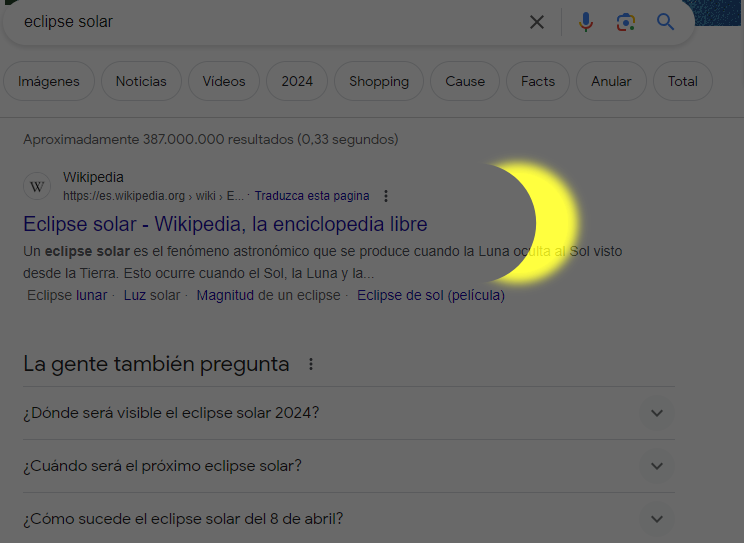Expand ¿Cómo sucede el eclipse solar del 8 de abril?
This screenshot has height=543, width=744.
(349, 518)
